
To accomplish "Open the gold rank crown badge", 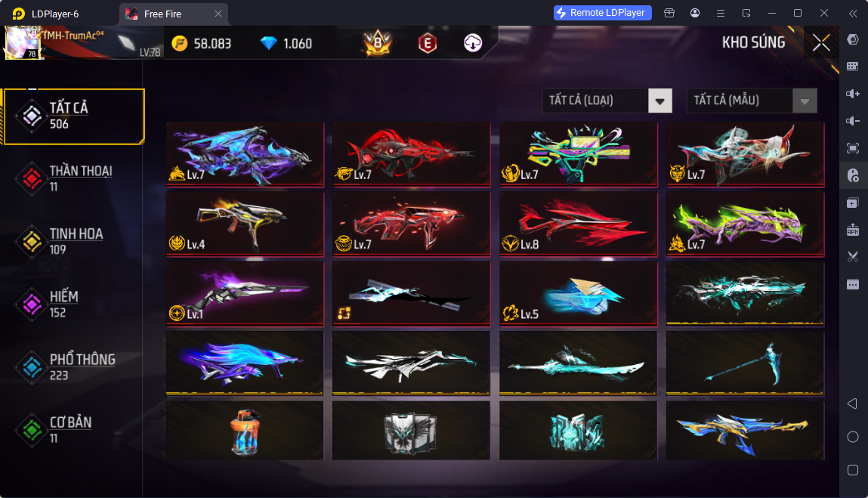I will pos(378,42).
